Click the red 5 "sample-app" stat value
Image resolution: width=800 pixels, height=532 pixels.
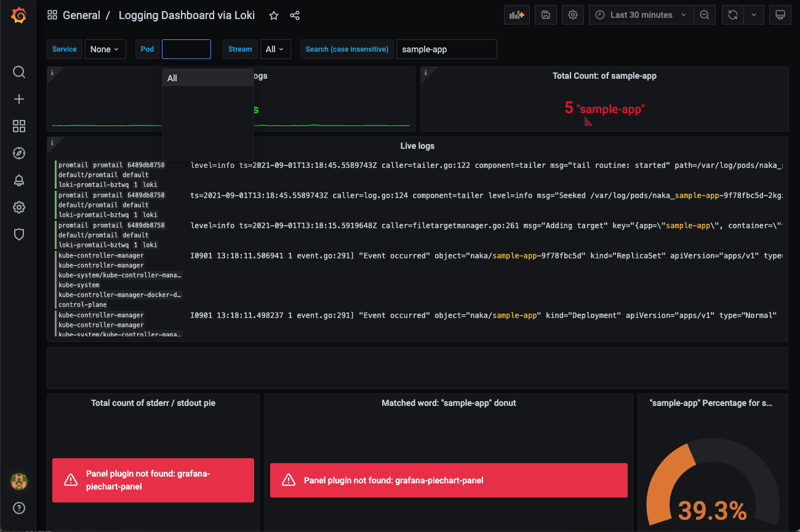(x=604, y=108)
